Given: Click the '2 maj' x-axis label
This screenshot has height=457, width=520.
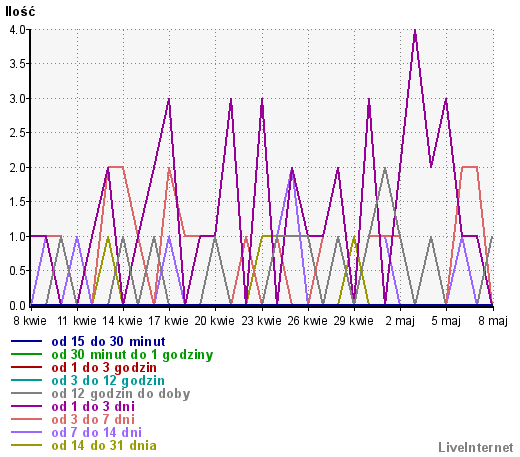Looking at the screenshot, I should 400,321.
